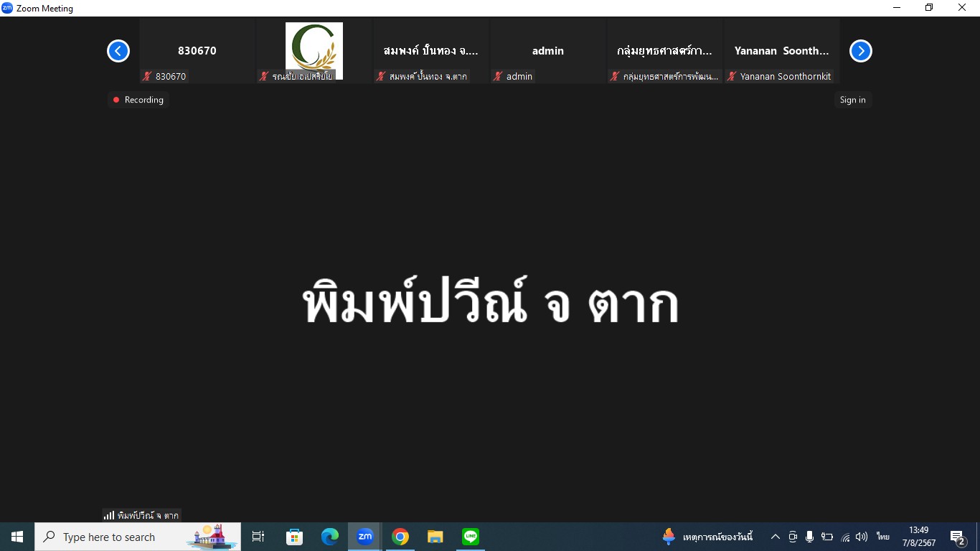
Task: Click the next participants arrow
Action: coord(860,51)
